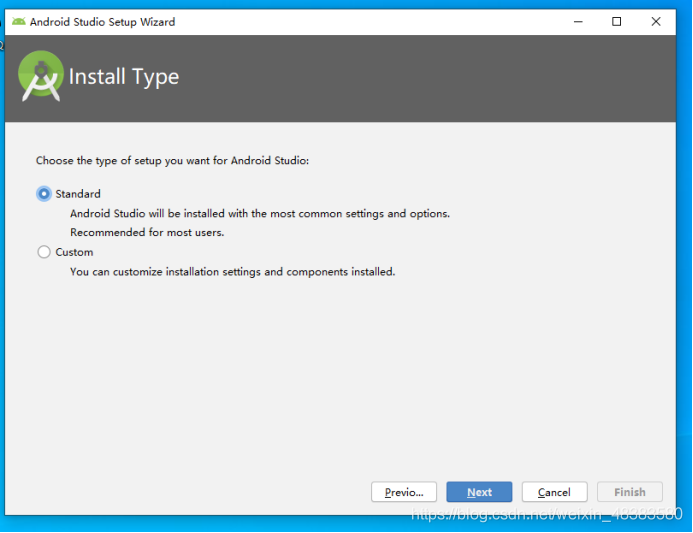The height and width of the screenshot is (533, 693).
Task: Click 'You can customize installation settings' description
Action: click(x=232, y=272)
